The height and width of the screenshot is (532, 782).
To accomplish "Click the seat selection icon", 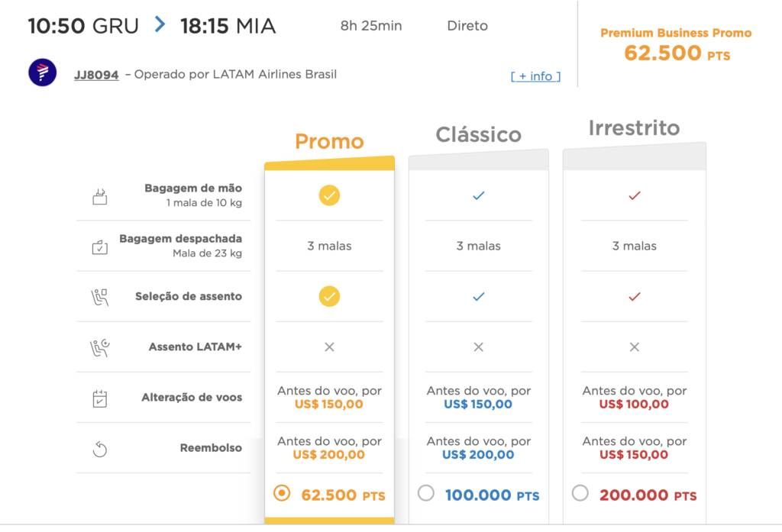I will click(x=100, y=297).
